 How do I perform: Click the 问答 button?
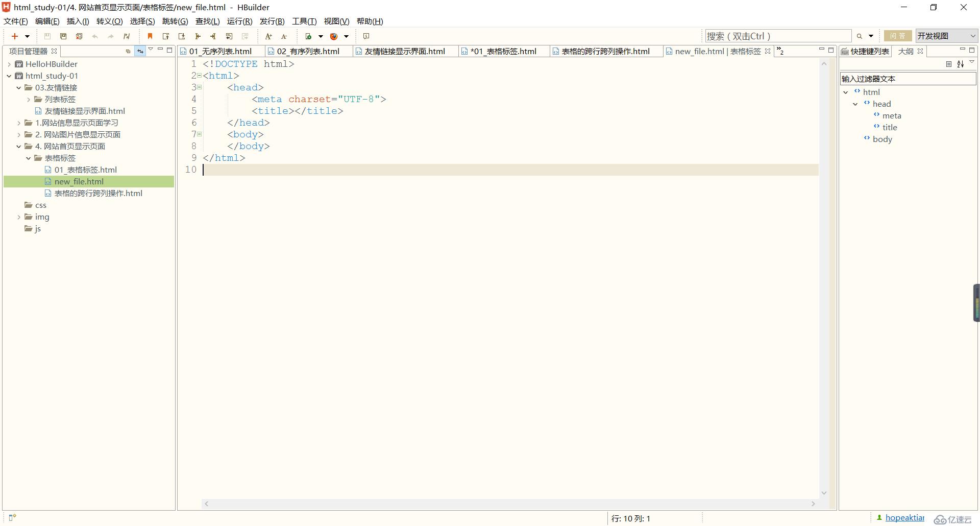[x=898, y=36]
